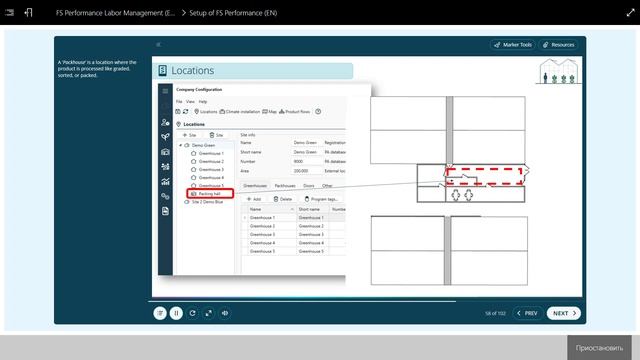Go to the previous slide with PREV
This screenshot has height=360, width=640.
[527, 313]
